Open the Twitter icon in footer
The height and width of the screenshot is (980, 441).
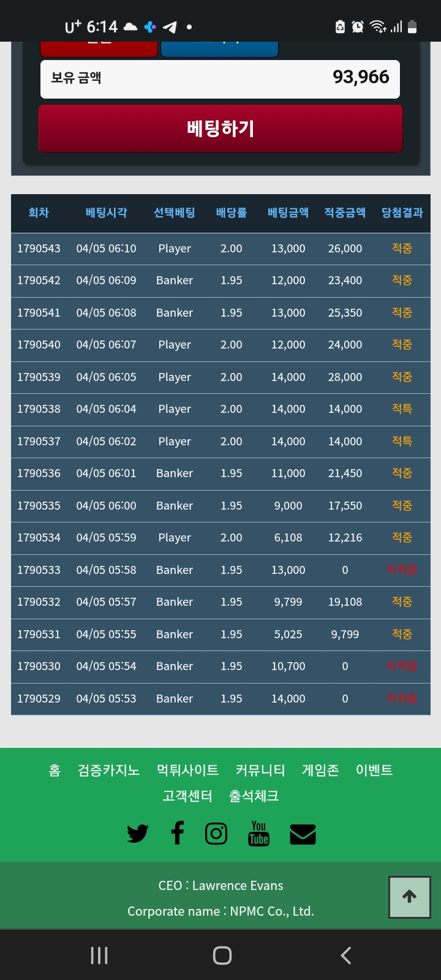click(138, 834)
